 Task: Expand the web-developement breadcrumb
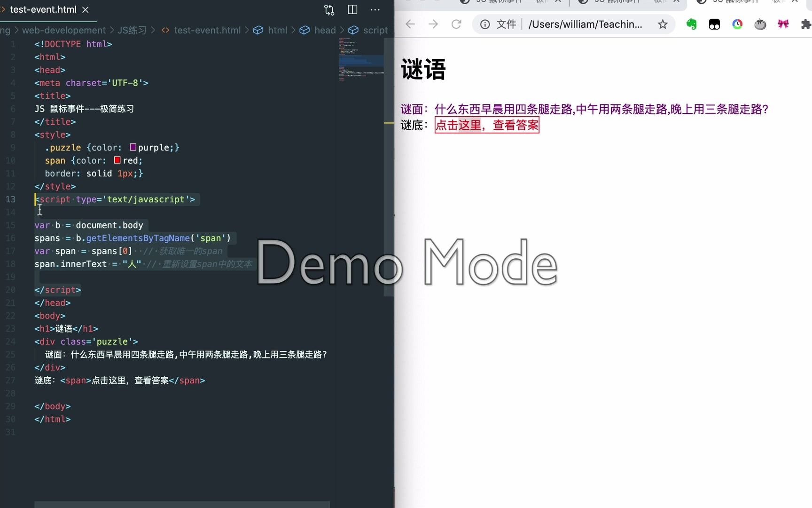64,30
